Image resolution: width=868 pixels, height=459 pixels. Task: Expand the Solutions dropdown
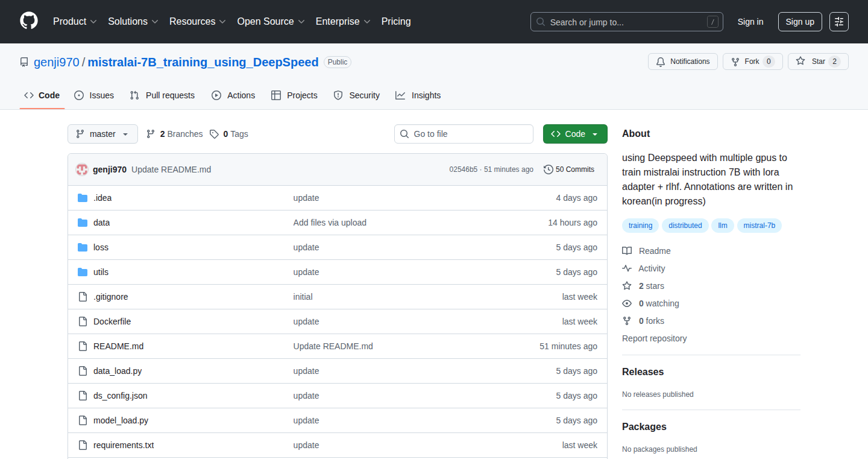click(x=133, y=22)
